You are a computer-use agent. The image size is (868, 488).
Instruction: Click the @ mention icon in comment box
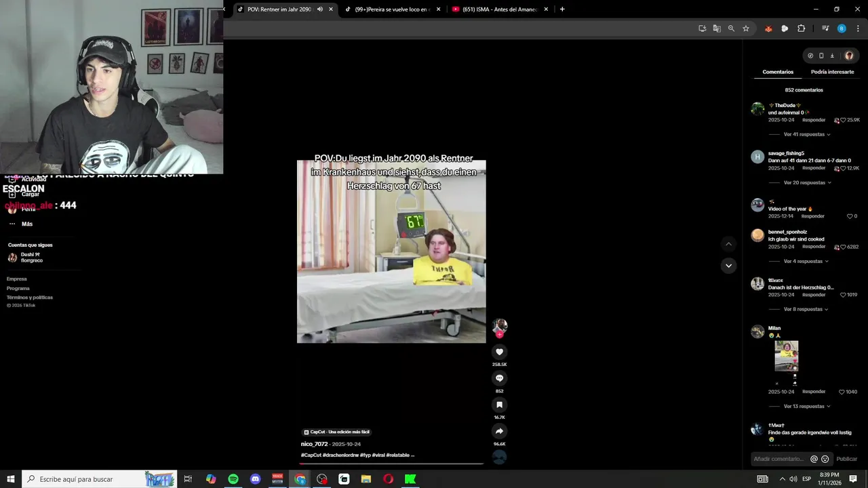point(814,459)
